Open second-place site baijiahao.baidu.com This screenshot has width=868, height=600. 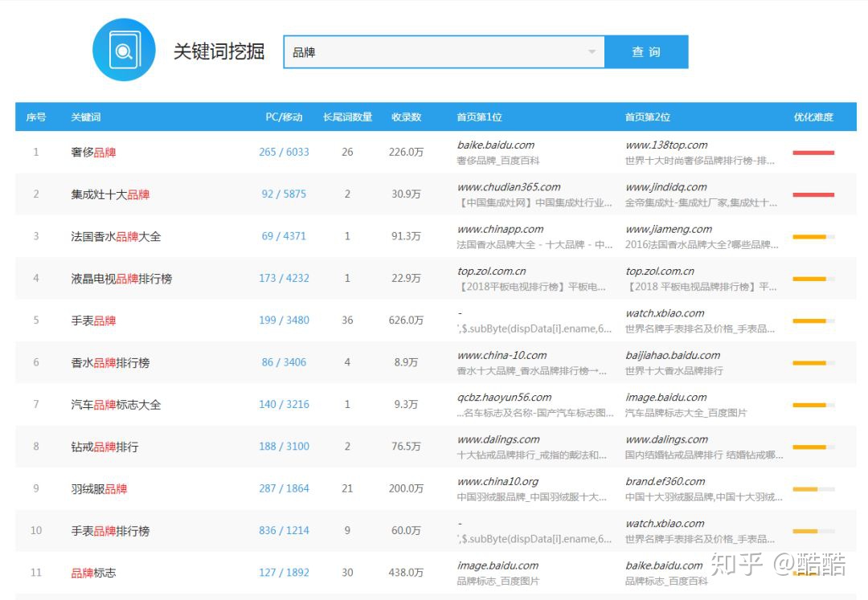click(x=674, y=355)
